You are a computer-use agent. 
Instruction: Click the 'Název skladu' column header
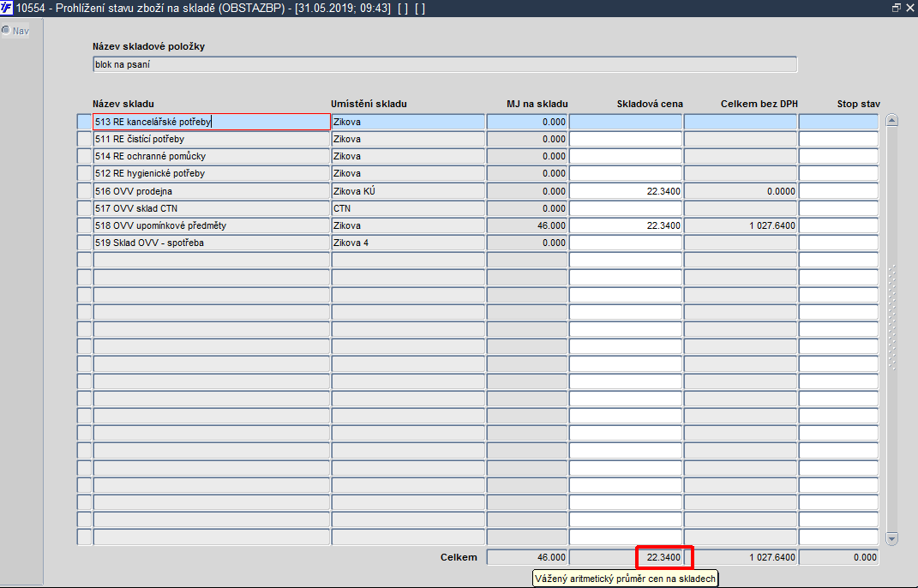point(123,104)
